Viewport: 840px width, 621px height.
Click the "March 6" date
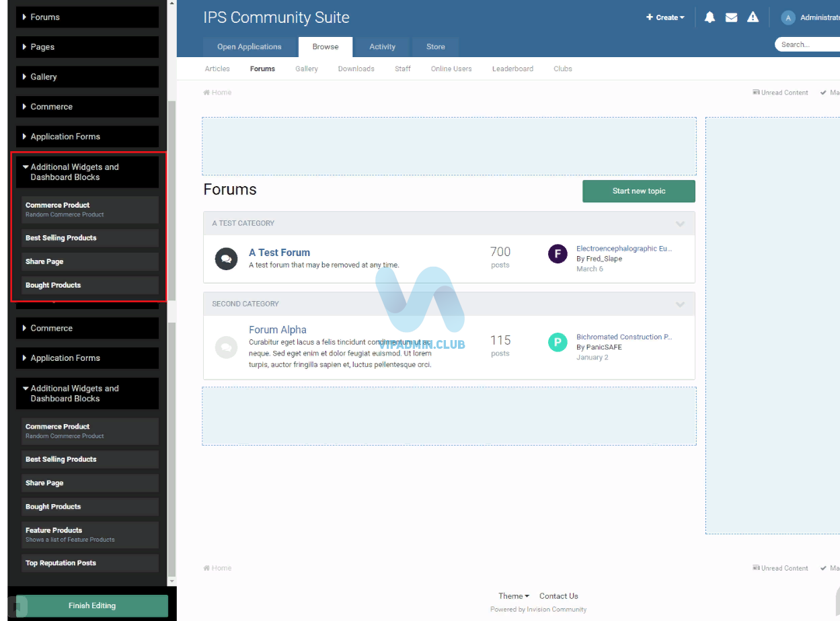click(x=590, y=269)
